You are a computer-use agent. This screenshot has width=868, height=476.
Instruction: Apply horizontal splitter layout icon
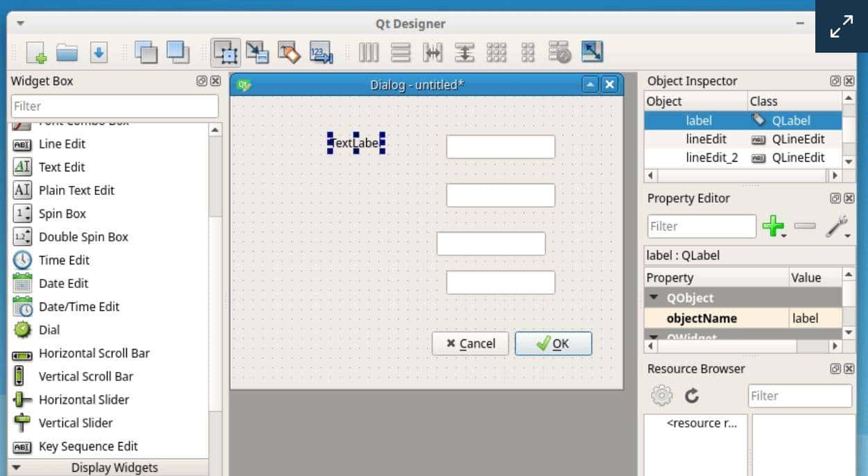[433, 52]
